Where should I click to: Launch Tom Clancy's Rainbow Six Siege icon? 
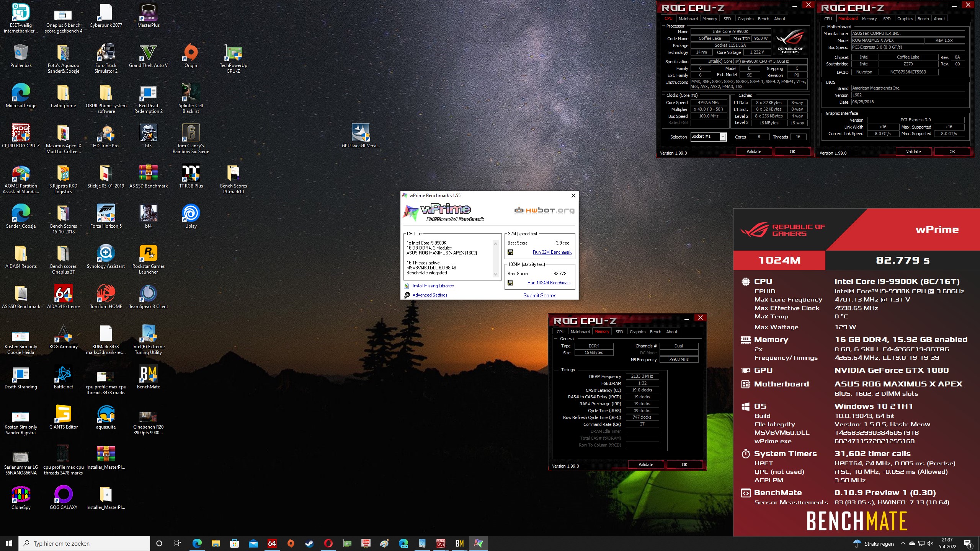tap(191, 139)
